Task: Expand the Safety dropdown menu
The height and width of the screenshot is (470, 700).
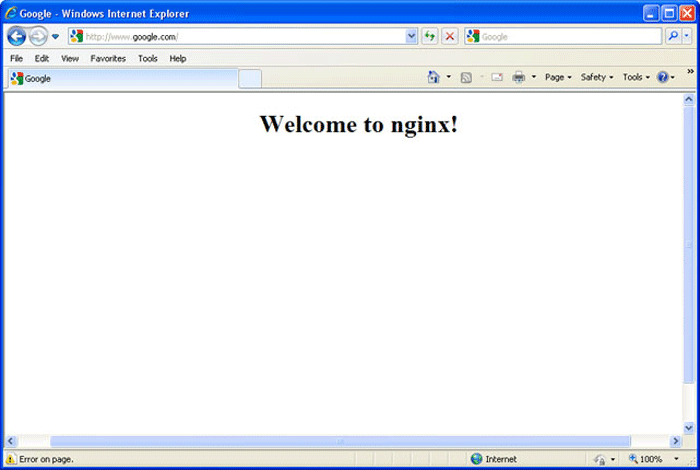Action: pyautogui.click(x=597, y=77)
